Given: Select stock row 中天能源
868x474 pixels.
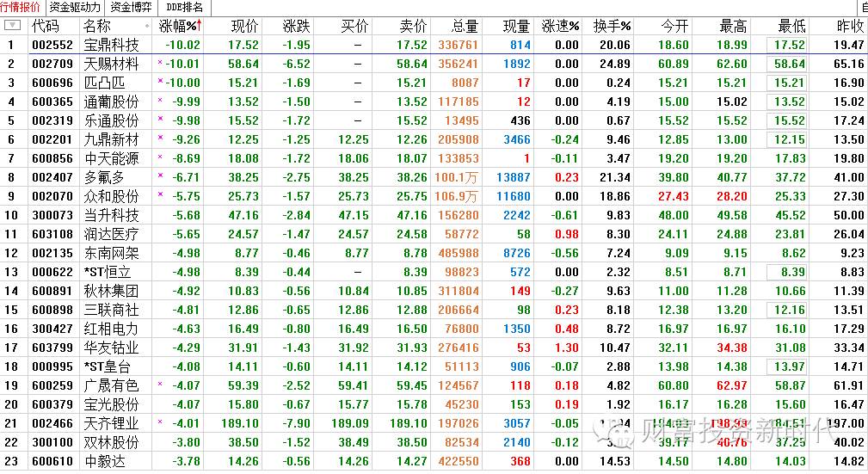Looking at the screenshot, I should click(434, 158).
